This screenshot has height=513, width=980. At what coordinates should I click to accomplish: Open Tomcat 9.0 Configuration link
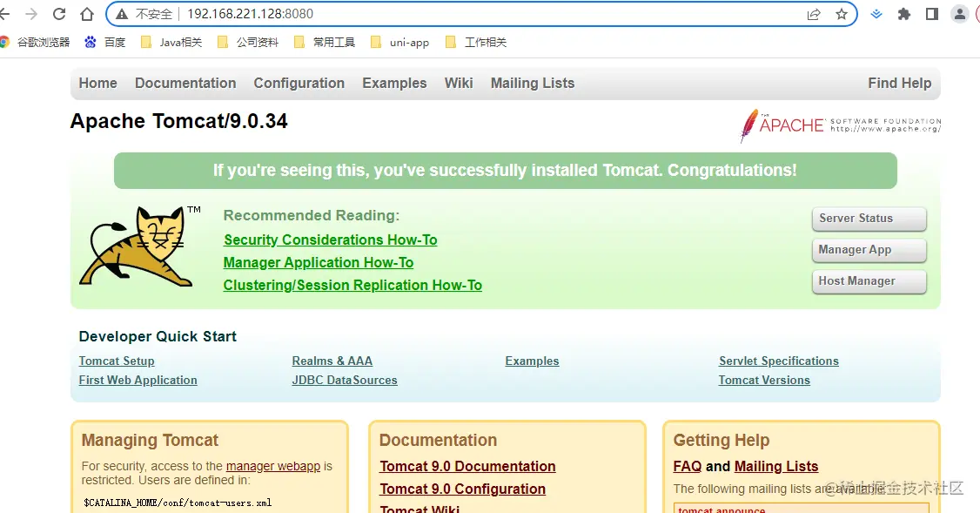pyautogui.click(x=462, y=489)
